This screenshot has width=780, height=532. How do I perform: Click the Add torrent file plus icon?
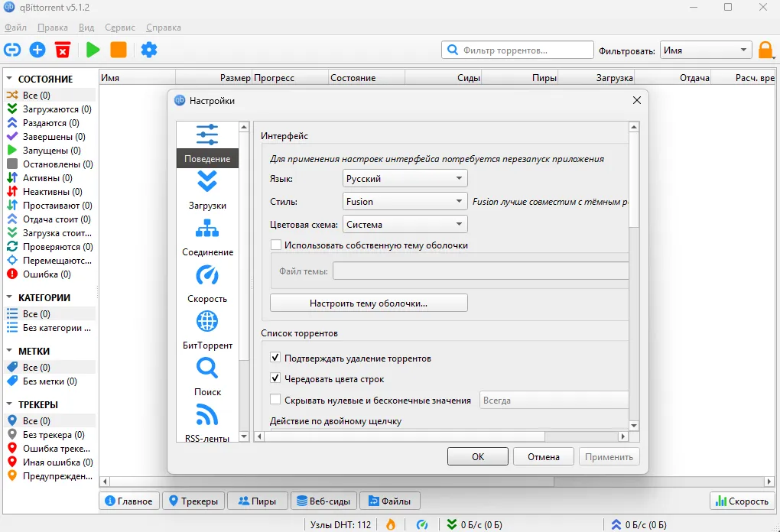pos(37,50)
